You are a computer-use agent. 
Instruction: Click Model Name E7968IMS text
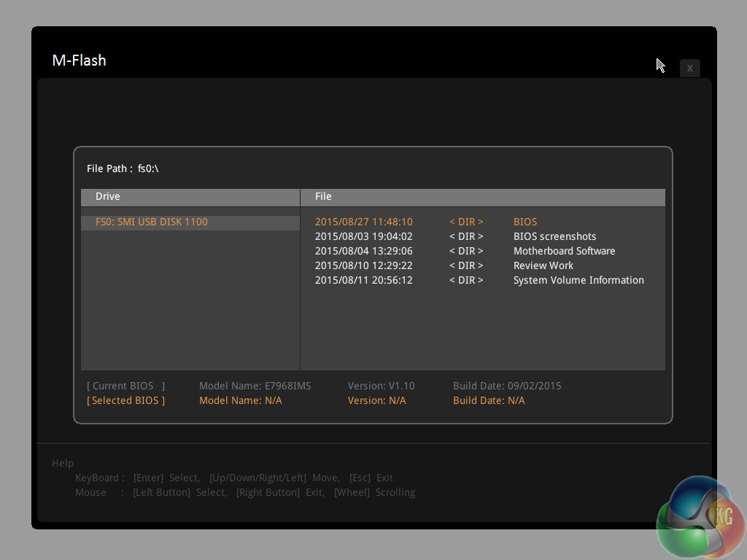(x=255, y=386)
